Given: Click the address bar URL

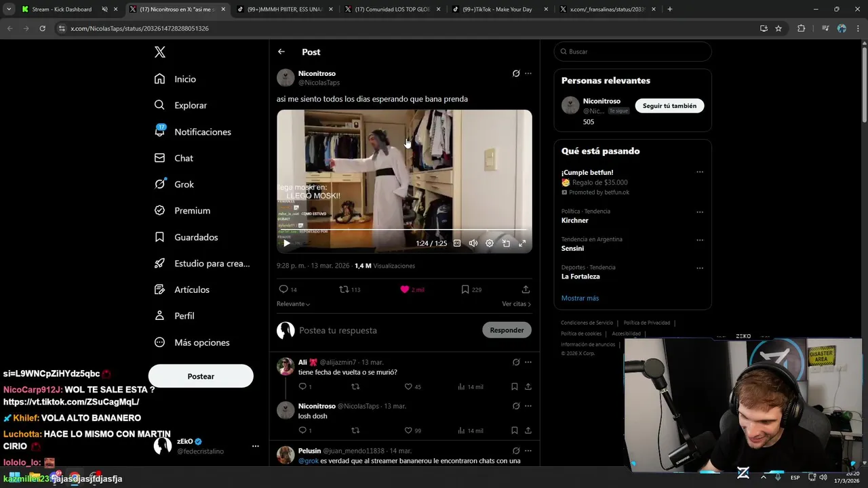Looking at the screenshot, I should pos(139,28).
